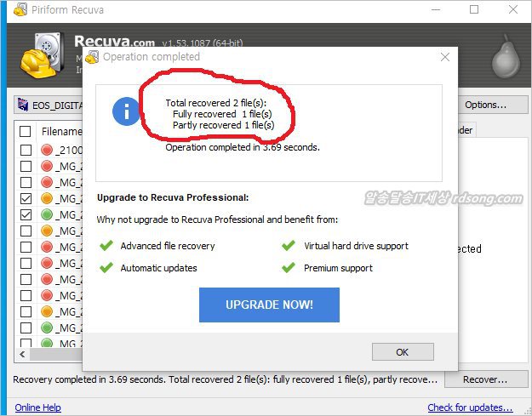Uncheck the checked file with orange status
This screenshot has height=416, width=532.
click(25, 198)
